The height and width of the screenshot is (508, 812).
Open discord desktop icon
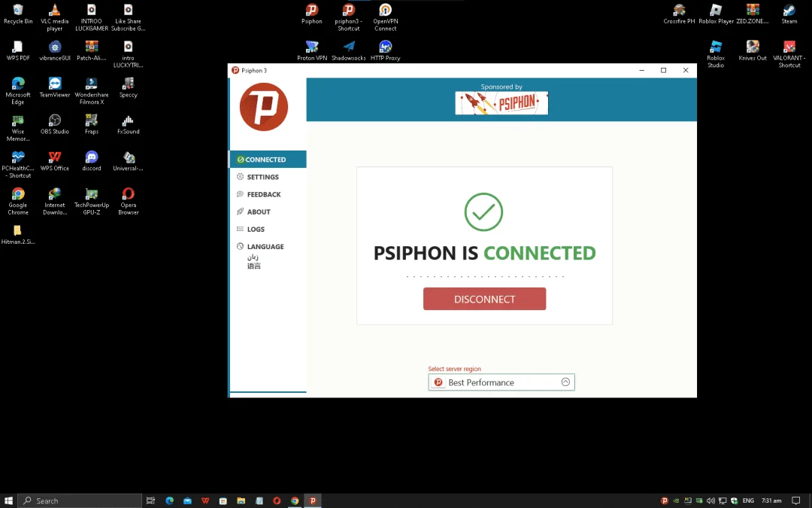(x=91, y=161)
